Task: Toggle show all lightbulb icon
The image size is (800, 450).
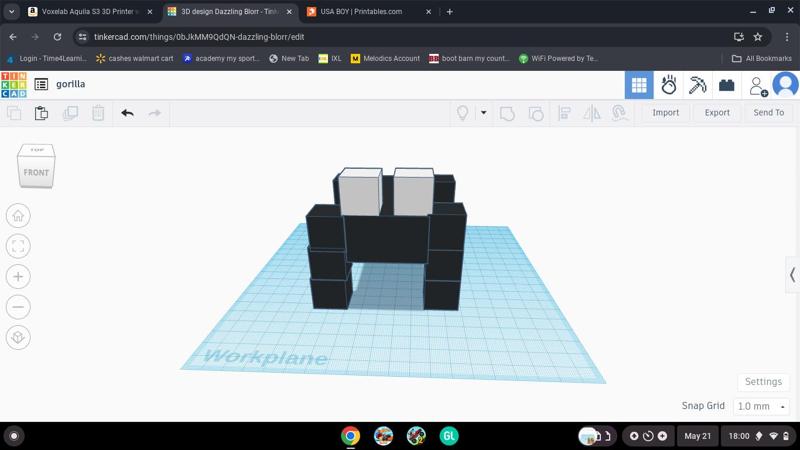Action: [x=462, y=113]
